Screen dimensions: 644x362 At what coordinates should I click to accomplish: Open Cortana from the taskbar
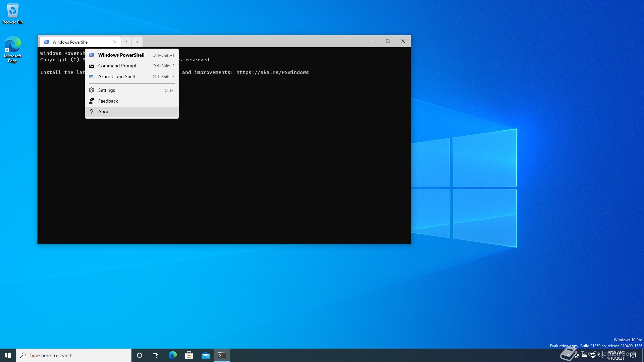[x=140, y=355]
